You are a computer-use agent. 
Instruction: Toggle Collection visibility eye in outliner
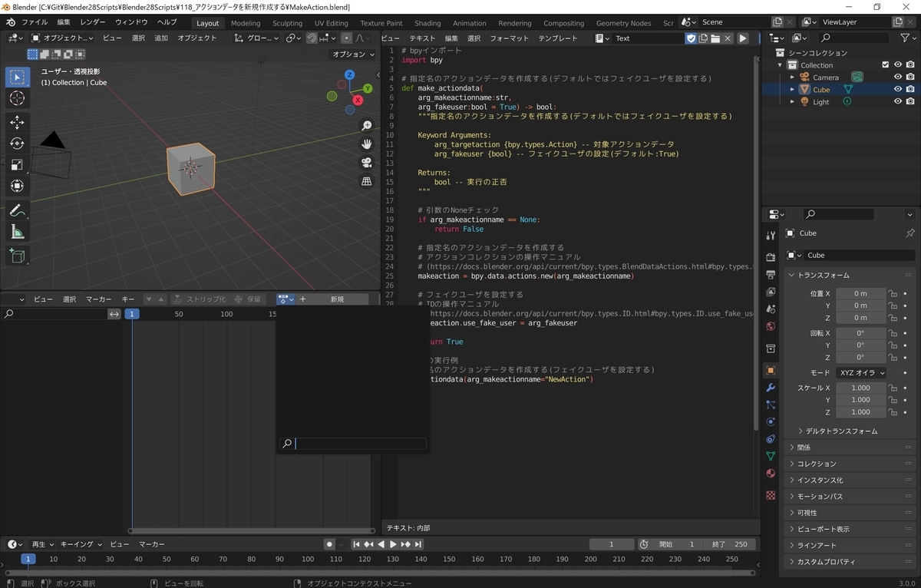898,64
